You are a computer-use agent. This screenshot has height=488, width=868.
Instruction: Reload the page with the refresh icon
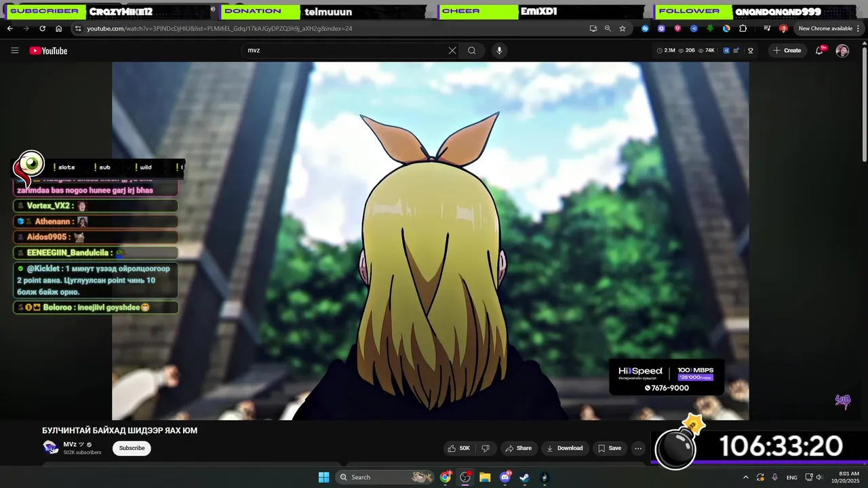[42, 28]
